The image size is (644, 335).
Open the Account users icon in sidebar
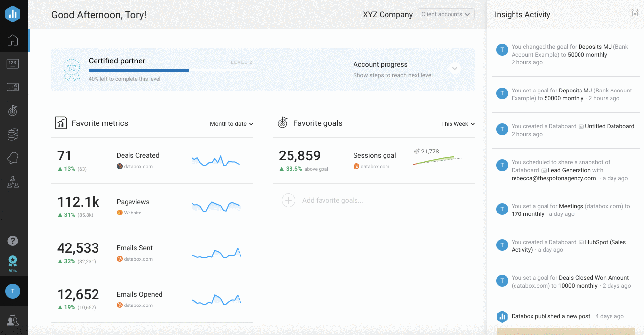click(13, 183)
